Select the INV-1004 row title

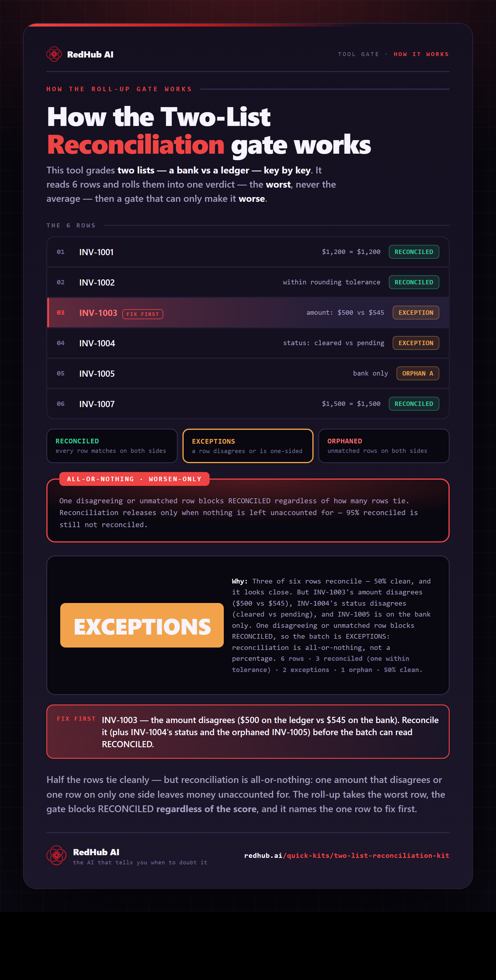click(97, 343)
